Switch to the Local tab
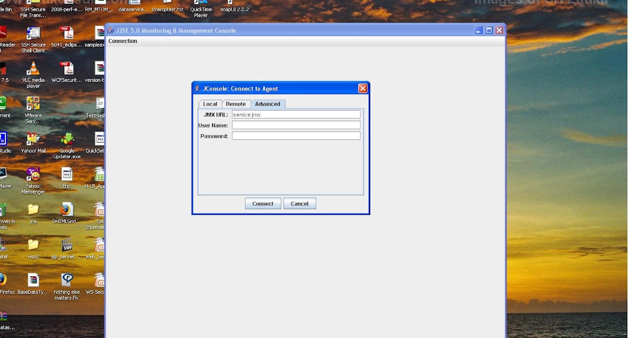 (210, 104)
